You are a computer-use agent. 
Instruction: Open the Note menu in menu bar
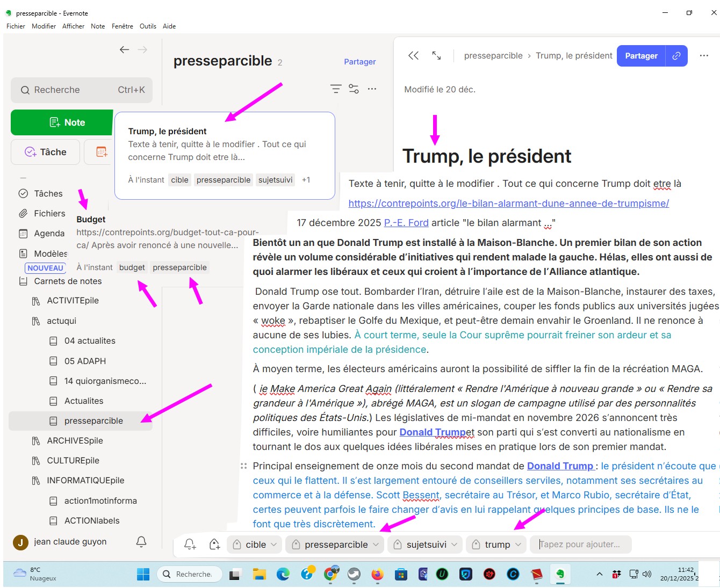coord(98,26)
